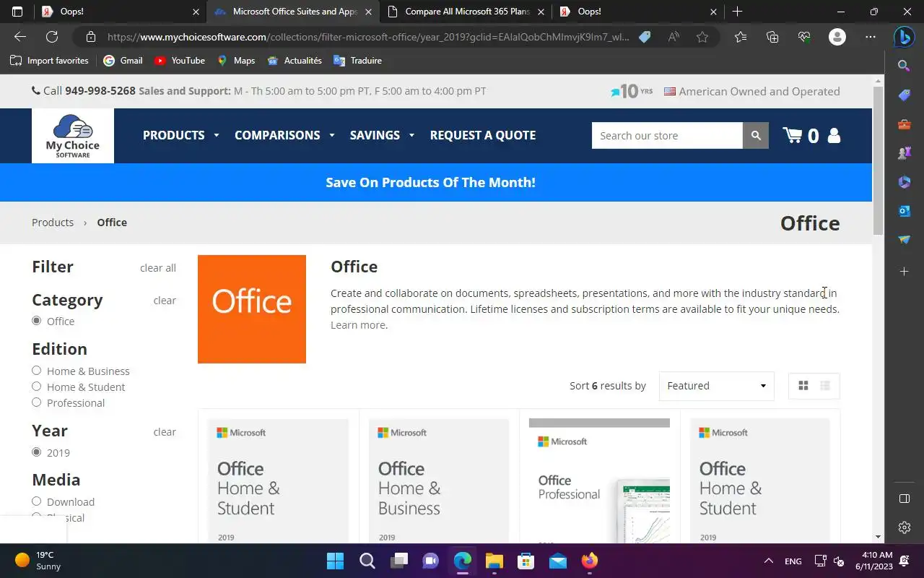This screenshot has height=578, width=924.
Task: Open the Actualités bookmark
Action: 294,61
